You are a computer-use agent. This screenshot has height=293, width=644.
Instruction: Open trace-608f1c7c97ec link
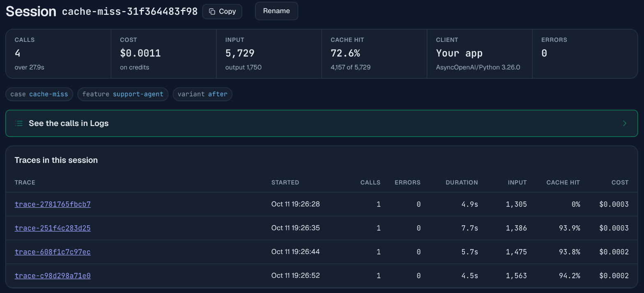53,252
